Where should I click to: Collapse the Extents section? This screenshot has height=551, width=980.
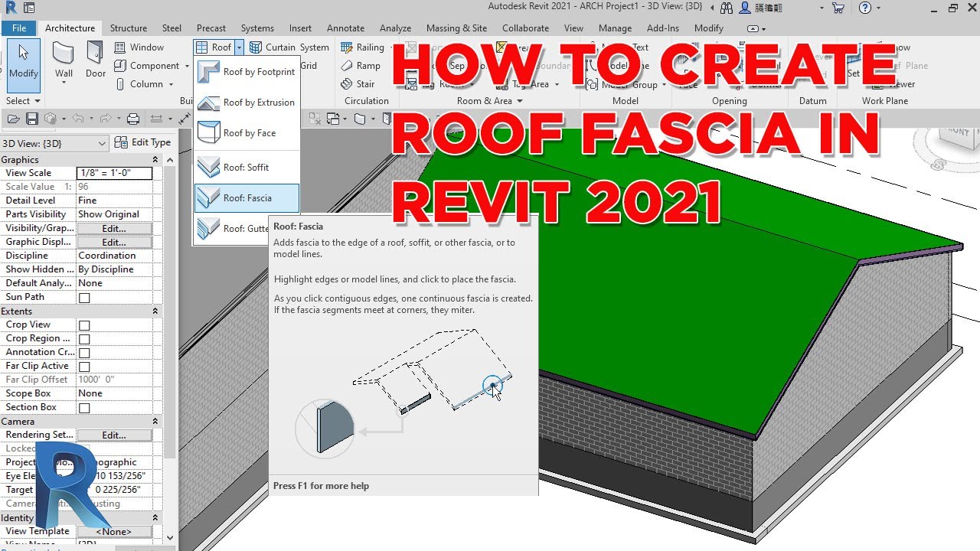[155, 311]
